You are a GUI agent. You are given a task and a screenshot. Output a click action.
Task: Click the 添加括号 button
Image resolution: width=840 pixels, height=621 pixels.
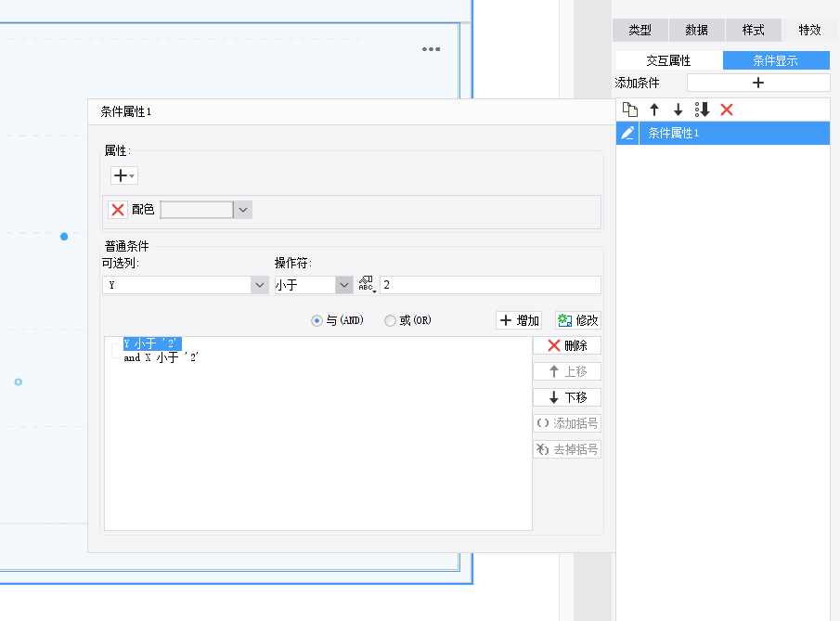point(567,423)
